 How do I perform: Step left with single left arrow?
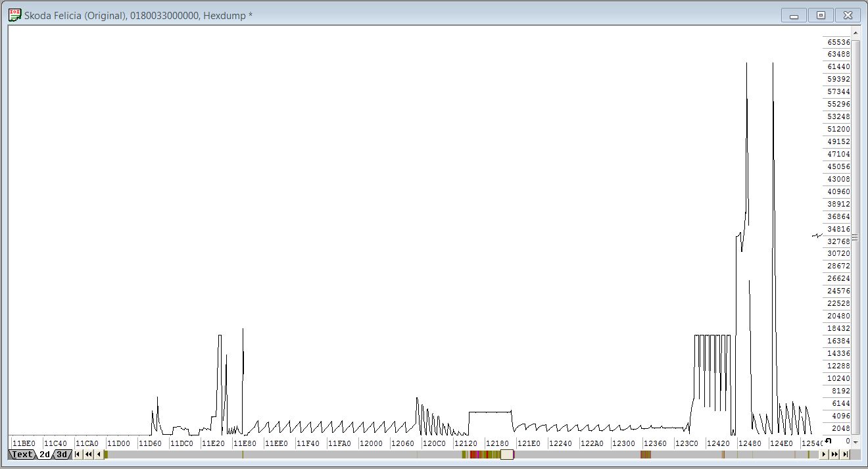coord(99,455)
